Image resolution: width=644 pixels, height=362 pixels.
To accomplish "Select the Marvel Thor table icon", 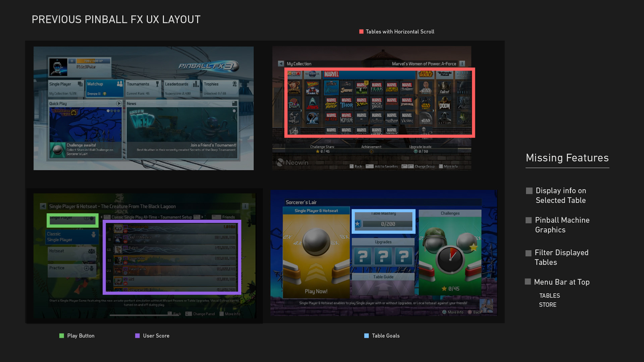I will point(346,103).
